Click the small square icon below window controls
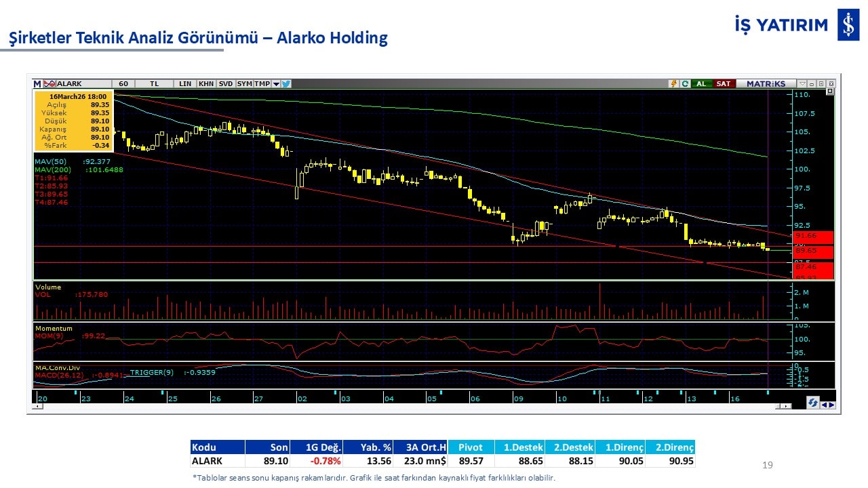The image size is (868, 488). [x=830, y=91]
